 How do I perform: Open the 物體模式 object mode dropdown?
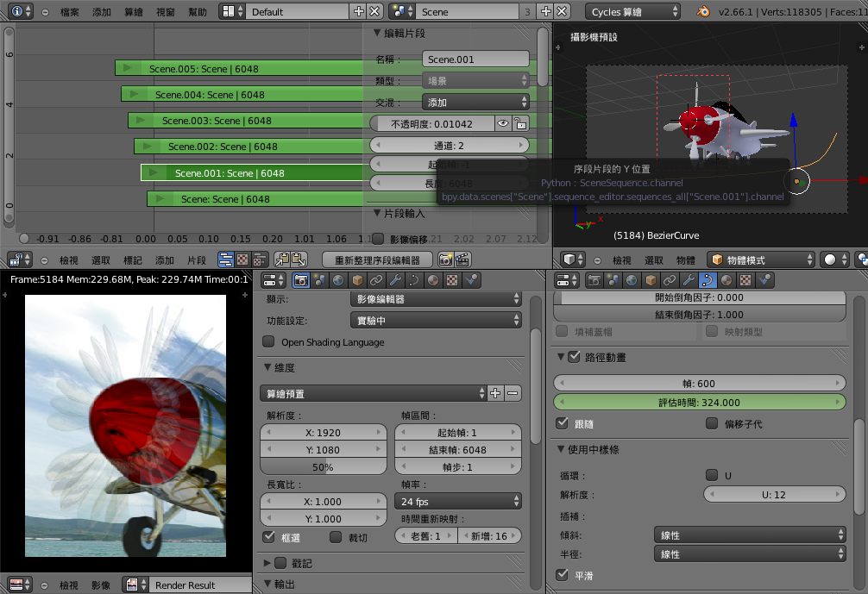pos(761,259)
